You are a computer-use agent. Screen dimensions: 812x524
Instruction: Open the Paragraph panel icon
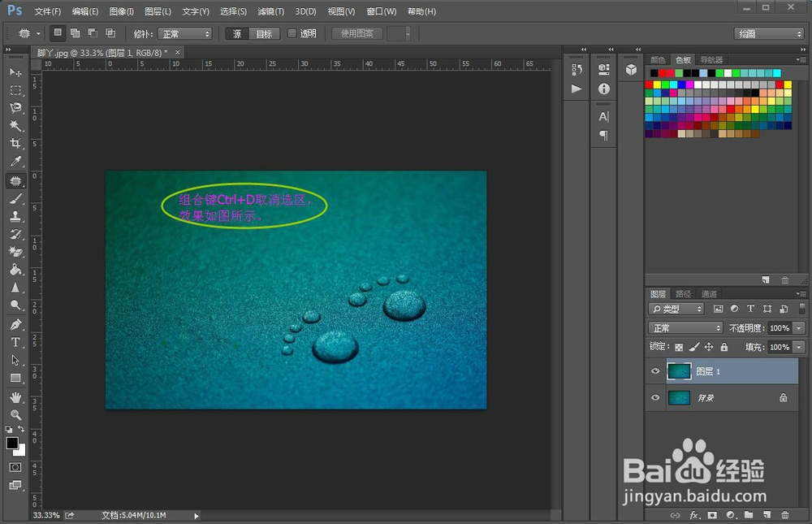604,136
